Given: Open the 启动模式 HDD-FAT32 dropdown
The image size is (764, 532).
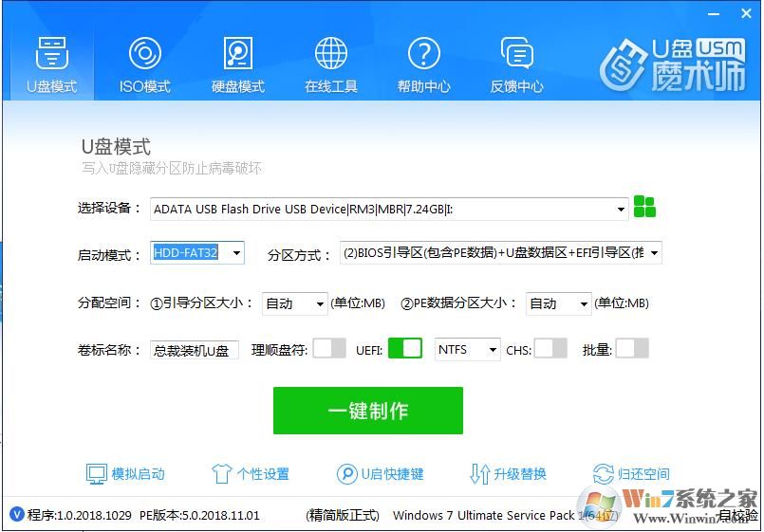Looking at the screenshot, I should 197,252.
